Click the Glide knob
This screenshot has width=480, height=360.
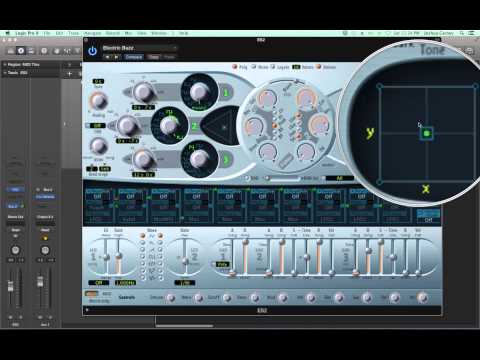98,145
